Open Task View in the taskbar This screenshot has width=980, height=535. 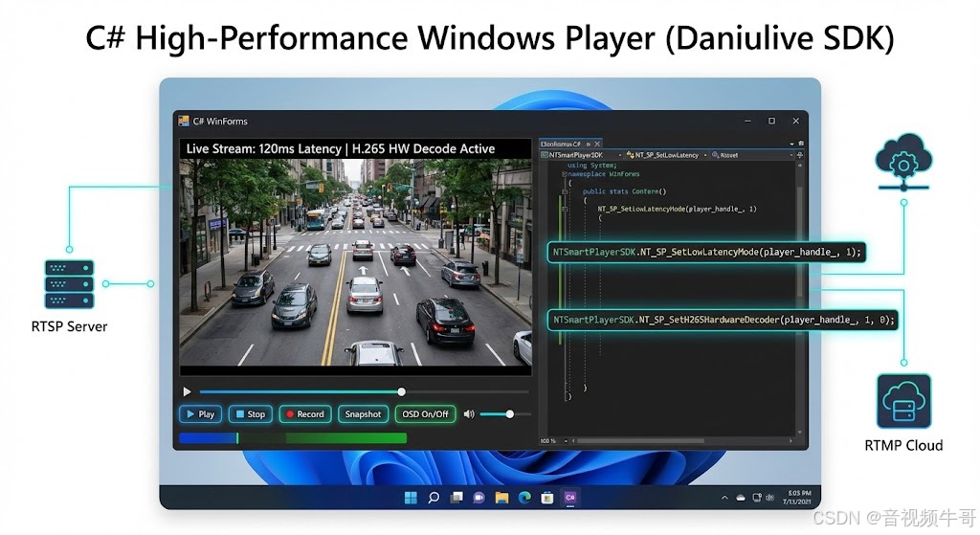click(457, 498)
